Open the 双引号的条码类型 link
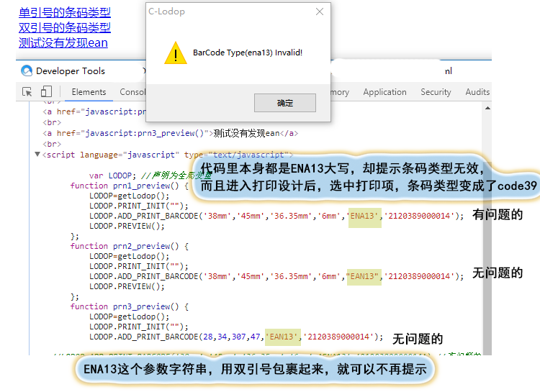 (x=65, y=27)
